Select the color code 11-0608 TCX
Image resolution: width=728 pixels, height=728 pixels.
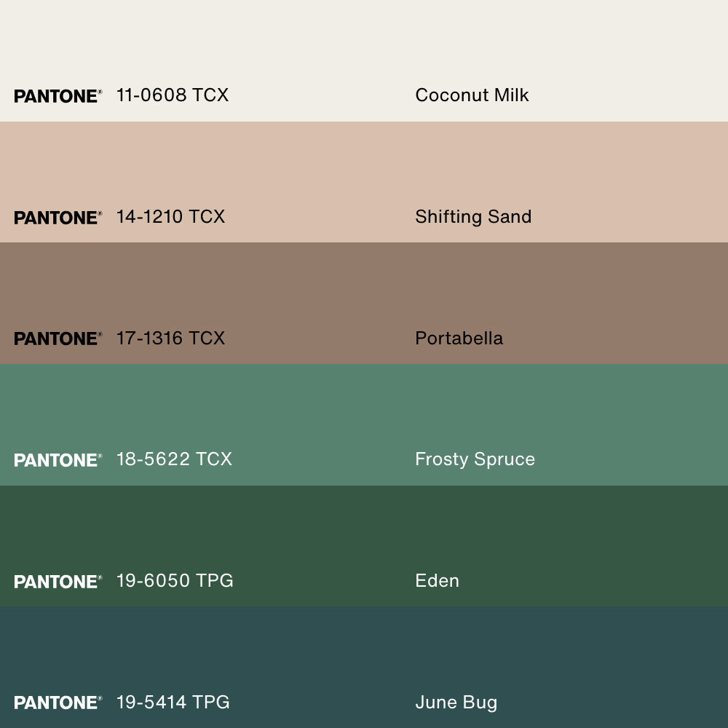pos(173,95)
